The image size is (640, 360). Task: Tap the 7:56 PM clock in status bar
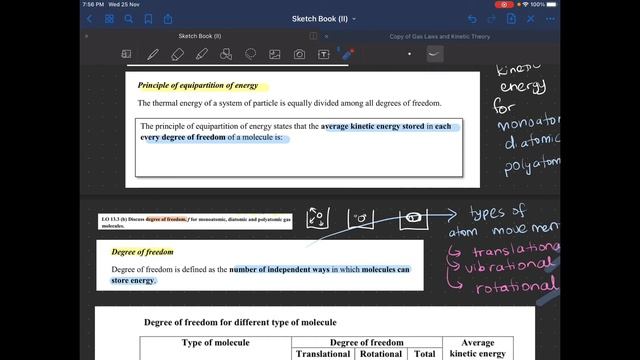93,4
